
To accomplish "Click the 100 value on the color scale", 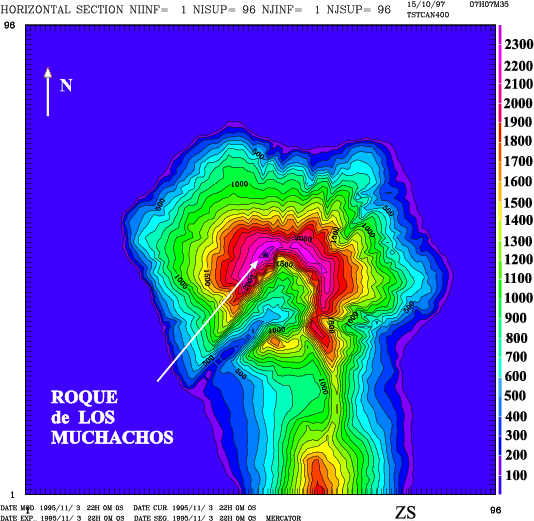I will coord(516,475).
